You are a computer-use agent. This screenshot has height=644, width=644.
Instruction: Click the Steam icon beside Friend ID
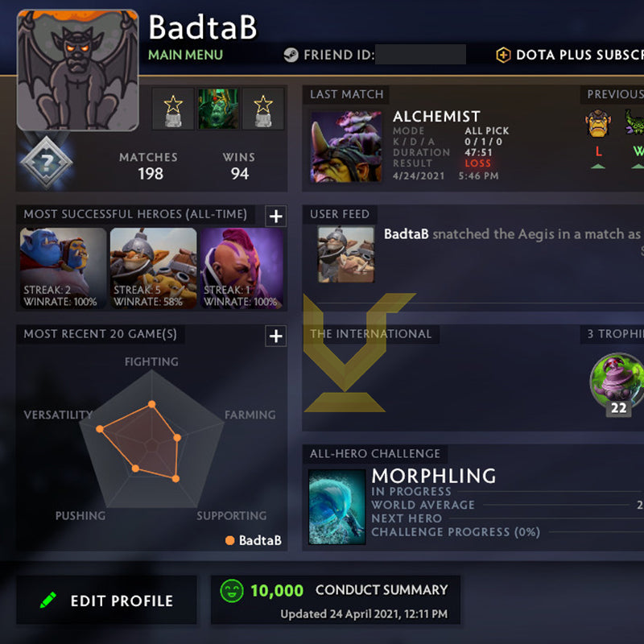291,55
